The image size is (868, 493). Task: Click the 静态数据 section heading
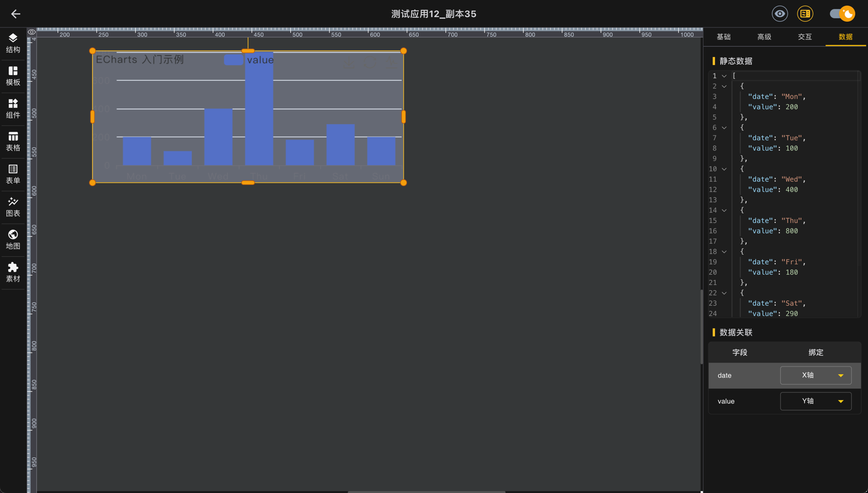tap(736, 61)
